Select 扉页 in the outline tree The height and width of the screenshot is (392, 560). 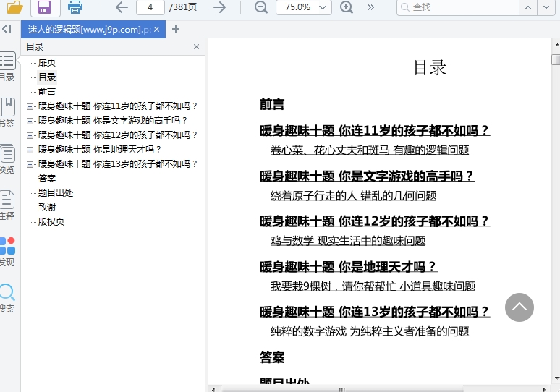[47, 63]
